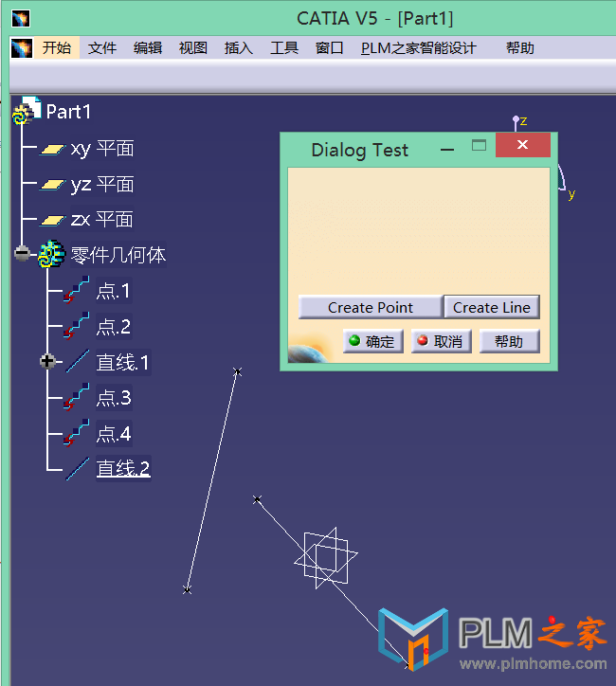Screen dimensions: 616x686
Task: Click the plane-axis system at origin
Action: [x=326, y=558]
